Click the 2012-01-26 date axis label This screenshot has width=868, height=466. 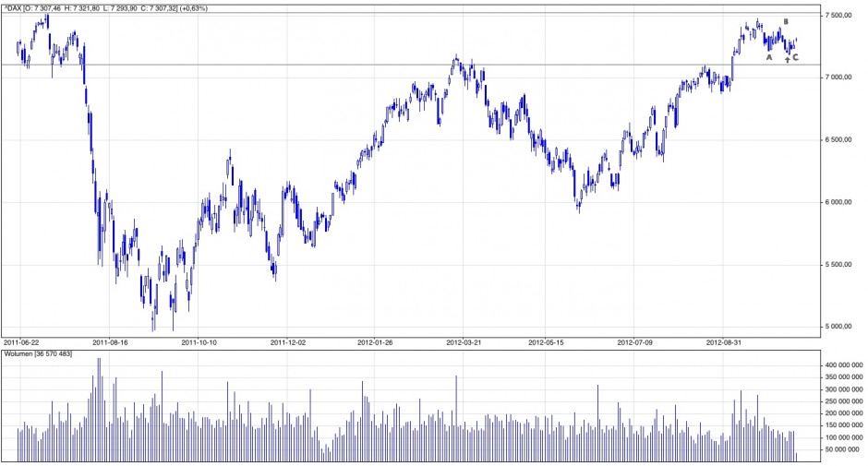point(376,341)
